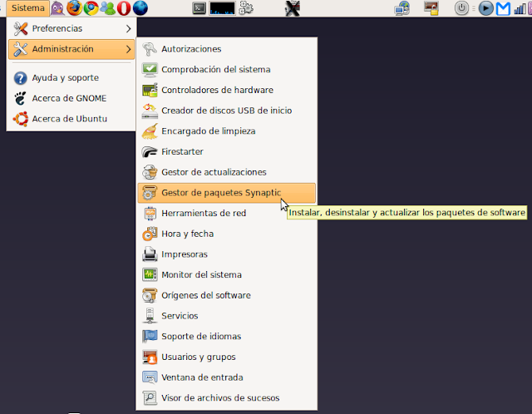Viewport: 532px width, 414px height.
Task: Launch Google Chrome from the top panel
Action: pyautogui.click(x=91, y=8)
